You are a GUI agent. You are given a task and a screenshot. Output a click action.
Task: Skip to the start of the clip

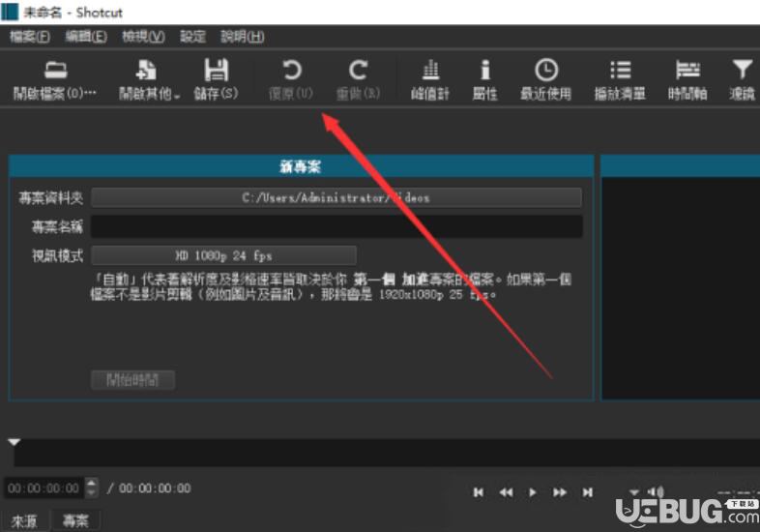tap(479, 492)
